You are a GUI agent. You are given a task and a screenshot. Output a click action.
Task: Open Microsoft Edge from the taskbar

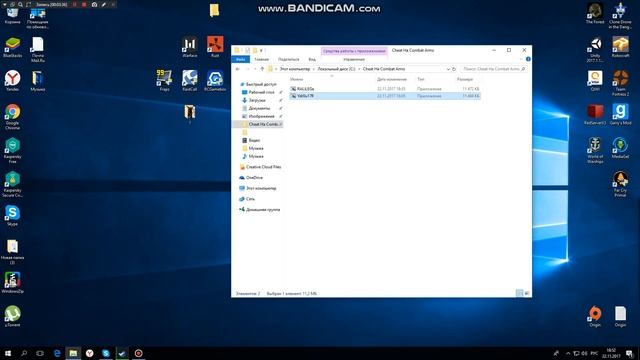57,353
